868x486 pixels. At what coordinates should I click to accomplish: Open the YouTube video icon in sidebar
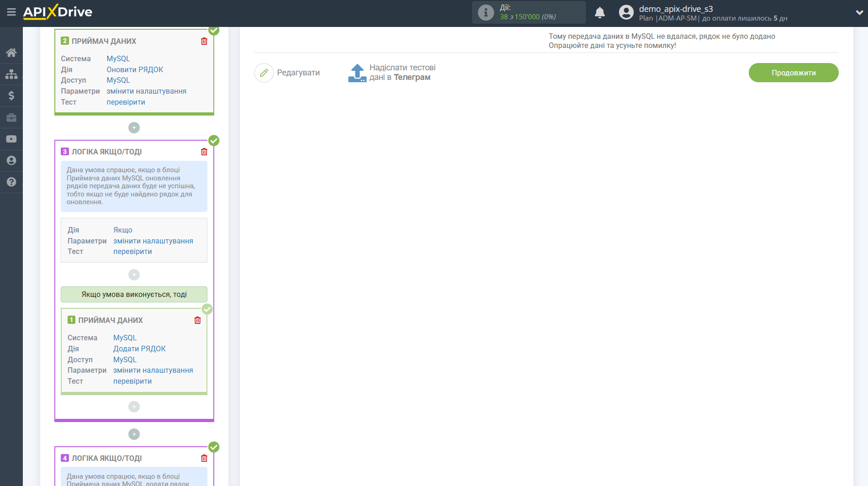(x=11, y=139)
